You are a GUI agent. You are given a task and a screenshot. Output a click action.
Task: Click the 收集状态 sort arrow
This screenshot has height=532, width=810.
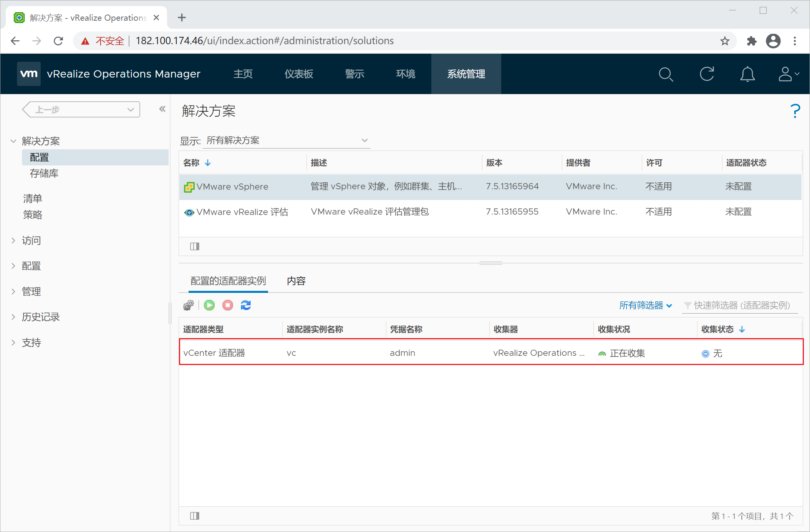pyautogui.click(x=742, y=329)
